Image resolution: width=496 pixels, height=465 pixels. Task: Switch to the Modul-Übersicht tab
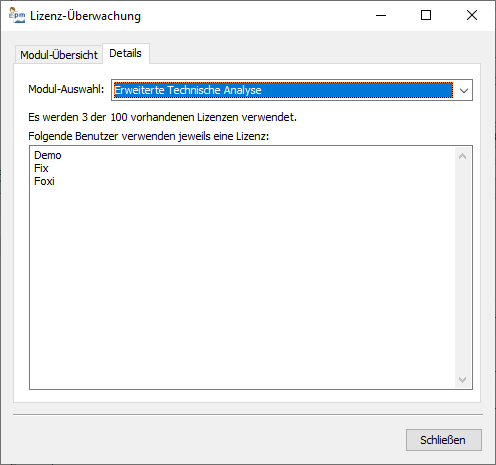coord(59,55)
